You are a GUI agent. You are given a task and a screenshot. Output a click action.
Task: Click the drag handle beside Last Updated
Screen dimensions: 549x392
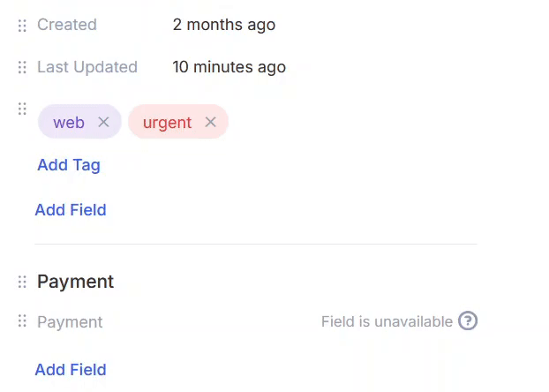pos(23,67)
